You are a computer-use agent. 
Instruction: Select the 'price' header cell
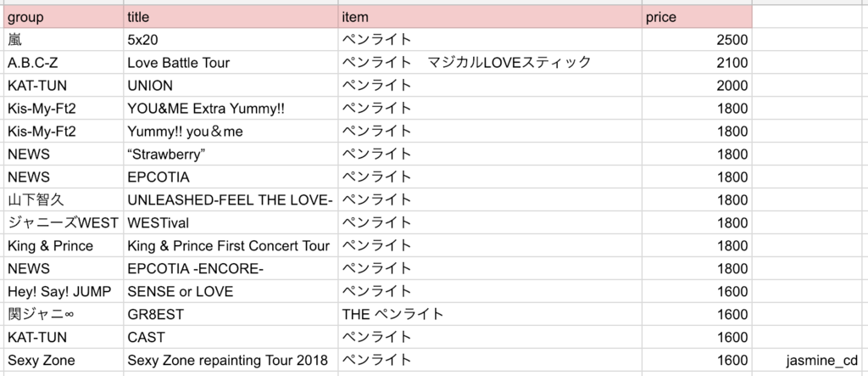pyautogui.click(x=697, y=17)
